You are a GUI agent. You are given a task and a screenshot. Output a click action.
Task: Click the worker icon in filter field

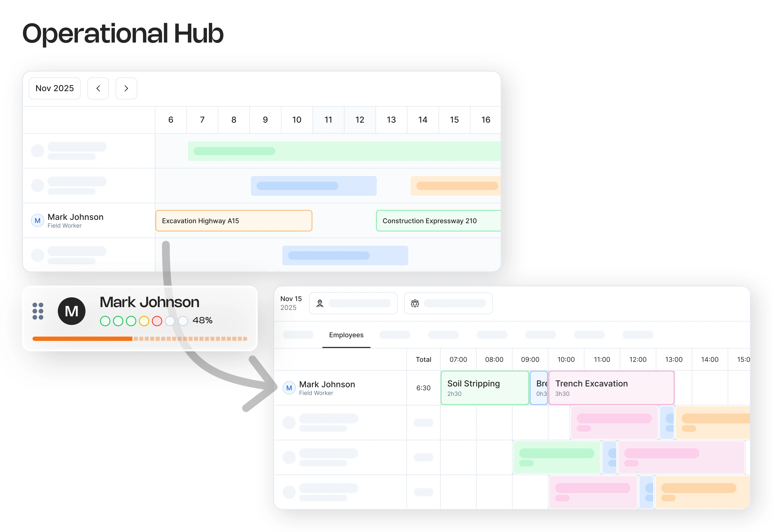pos(320,303)
